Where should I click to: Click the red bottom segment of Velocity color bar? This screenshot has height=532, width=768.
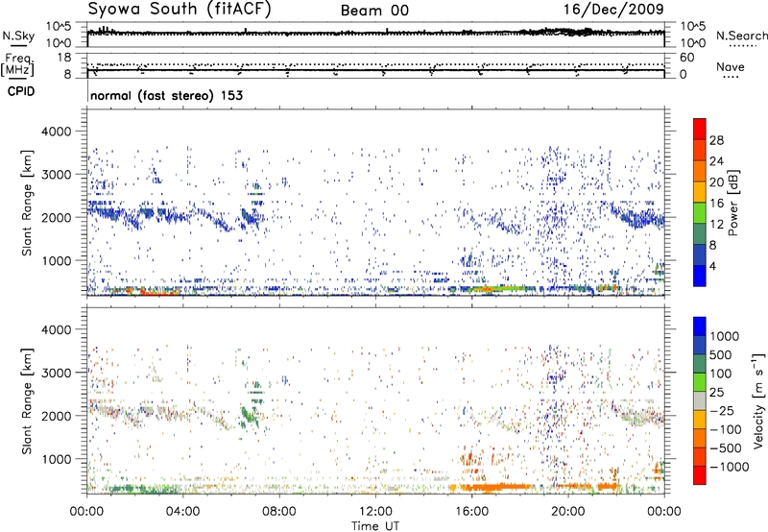point(700,475)
